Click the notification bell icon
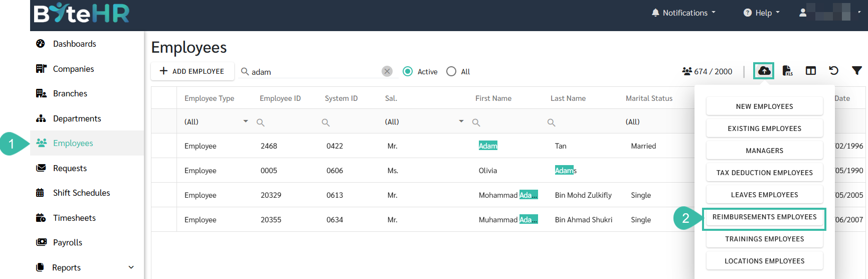The image size is (868, 279). click(x=655, y=13)
